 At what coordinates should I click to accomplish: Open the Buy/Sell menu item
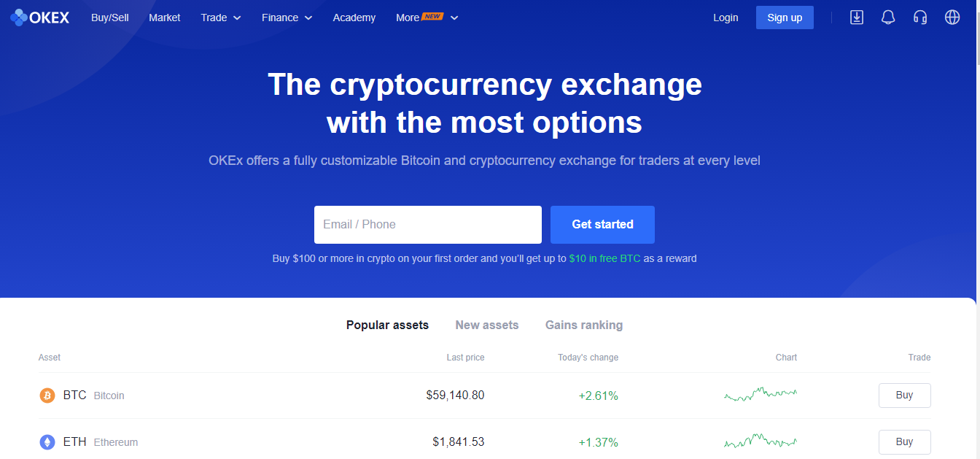pos(110,18)
